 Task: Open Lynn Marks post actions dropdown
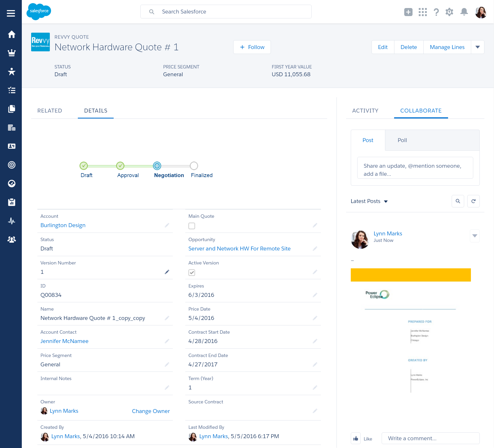(475, 236)
